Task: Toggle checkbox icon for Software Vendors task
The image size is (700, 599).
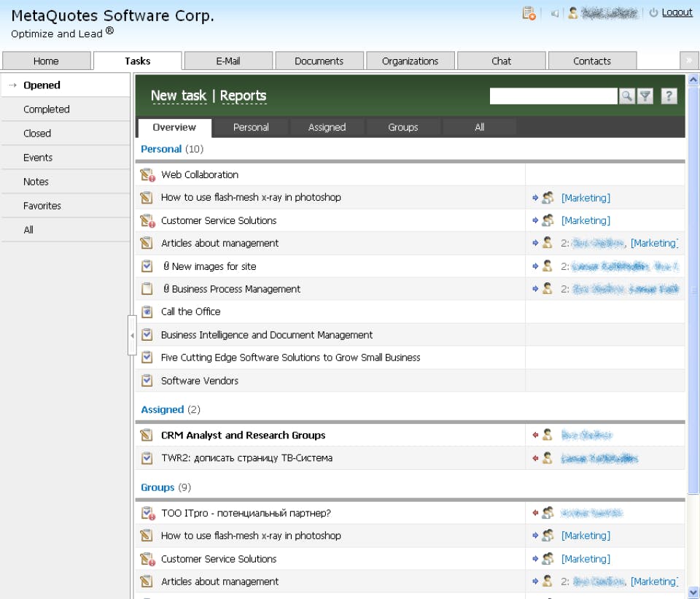Action: tap(147, 381)
